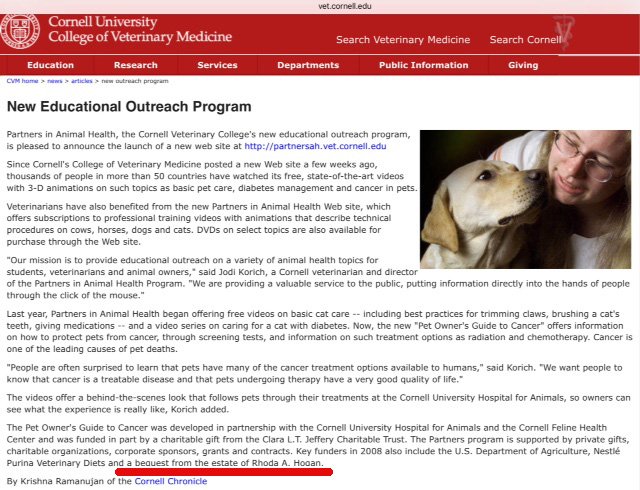The height and width of the screenshot is (490, 640).
Task: Open the Research menu
Action: pyautogui.click(x=136, y=65)
